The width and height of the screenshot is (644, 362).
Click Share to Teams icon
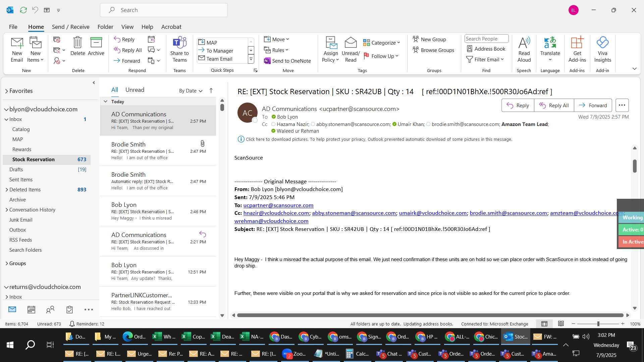click(179, 50)
